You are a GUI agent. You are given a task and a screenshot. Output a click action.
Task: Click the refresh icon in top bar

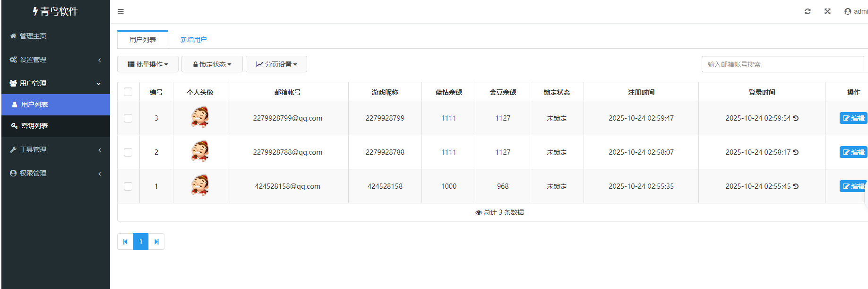click(808, 11)
